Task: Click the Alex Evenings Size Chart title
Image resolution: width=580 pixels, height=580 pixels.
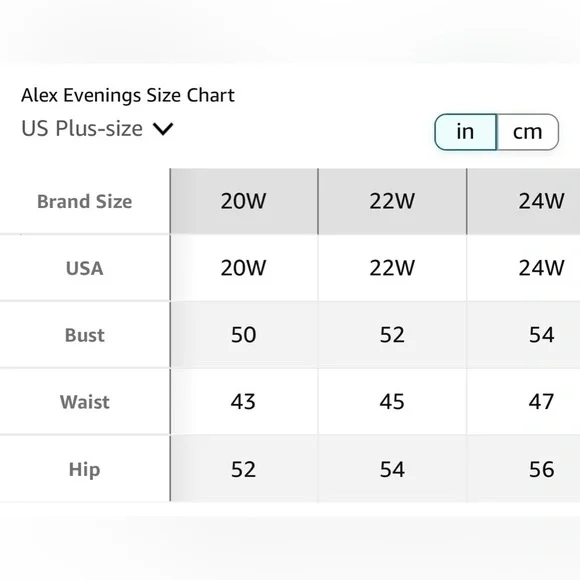Action: 128,95
